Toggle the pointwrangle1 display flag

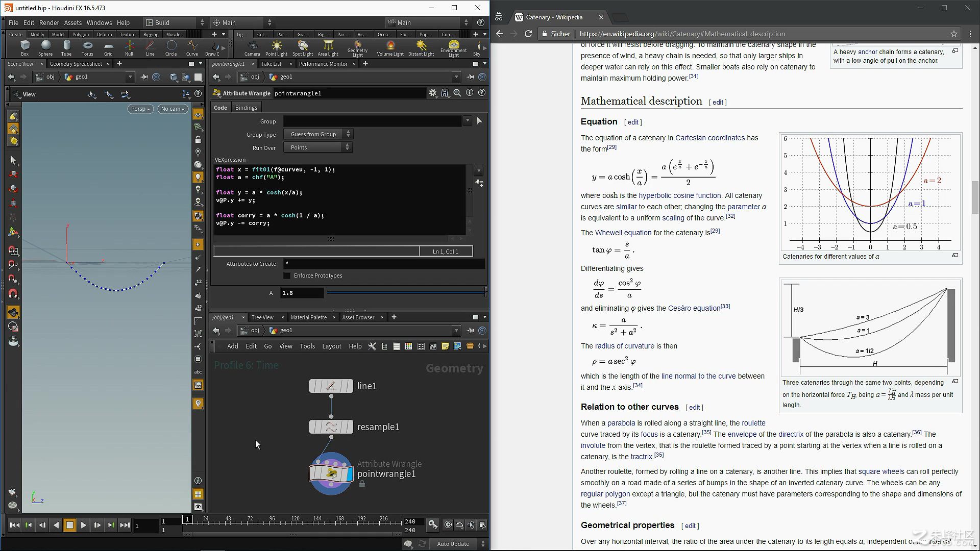[x=349, y=474]
